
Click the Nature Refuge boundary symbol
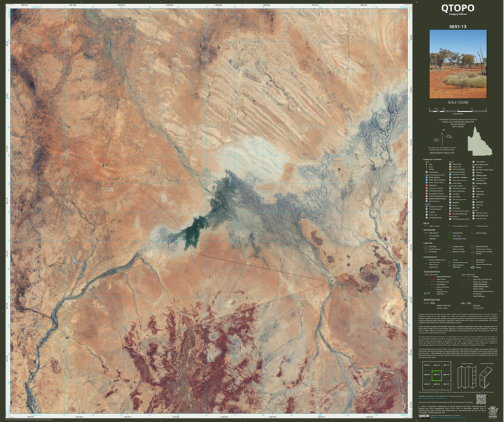472,233
